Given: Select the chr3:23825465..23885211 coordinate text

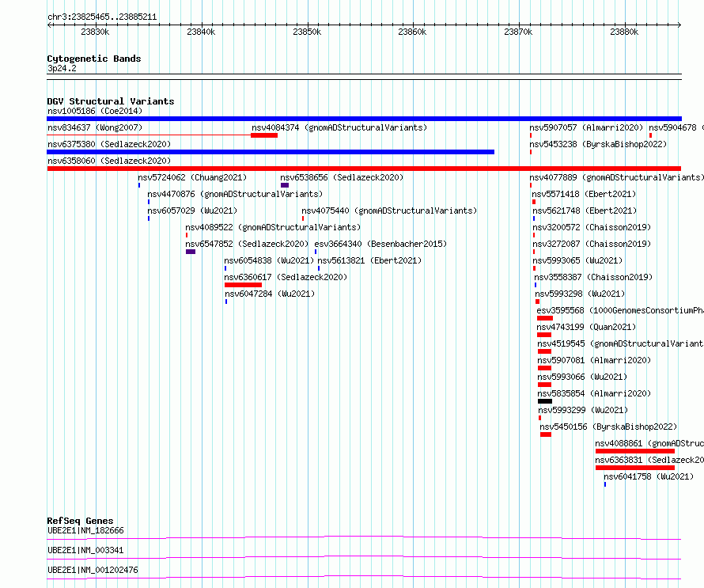Looking at the screenshot, I should click(x=102, y=17).
